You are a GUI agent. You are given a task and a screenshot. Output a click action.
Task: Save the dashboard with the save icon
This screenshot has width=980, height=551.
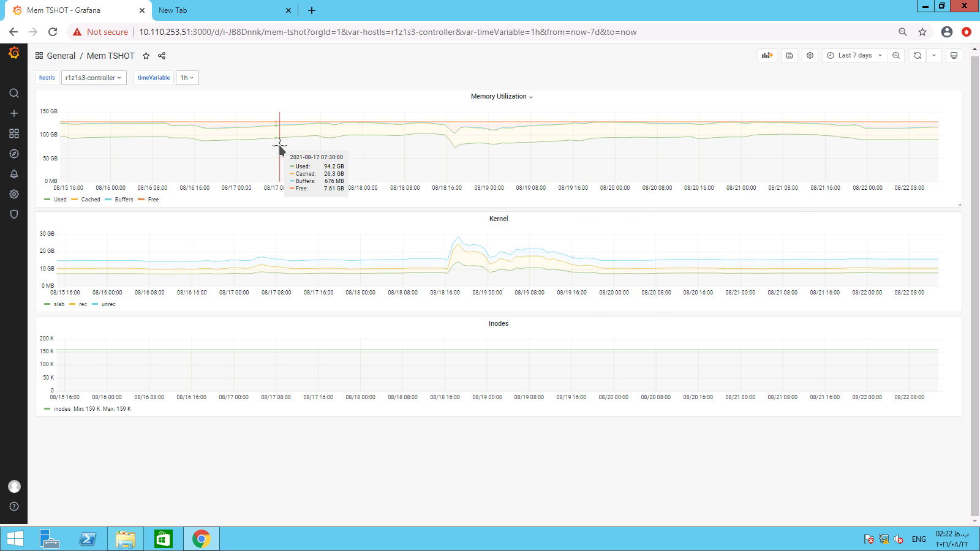(x=790, y=56)
